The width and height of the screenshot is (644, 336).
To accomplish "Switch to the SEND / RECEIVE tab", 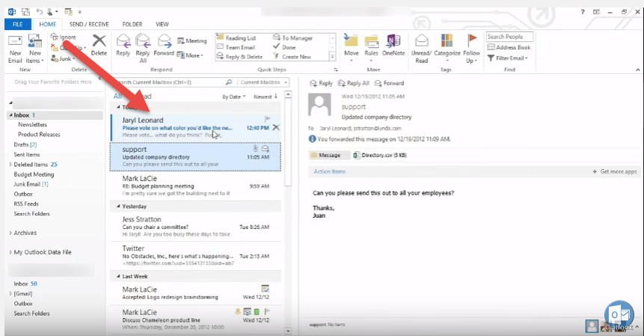I will point(89,24).
